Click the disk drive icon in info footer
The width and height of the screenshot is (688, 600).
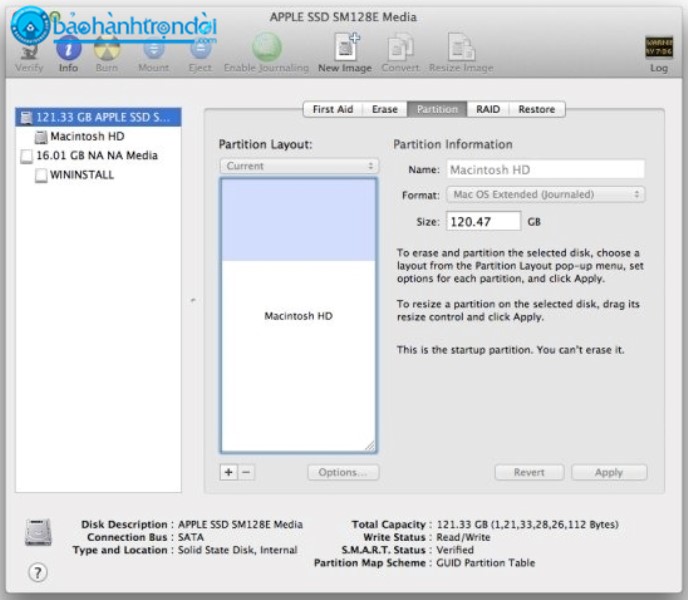pyautogui.click(x=39, y=532)
